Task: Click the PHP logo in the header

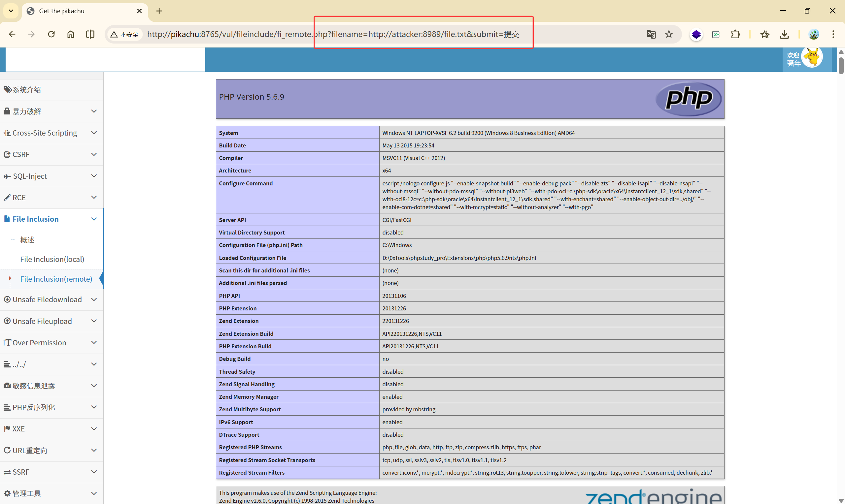Action: point(688,99)
